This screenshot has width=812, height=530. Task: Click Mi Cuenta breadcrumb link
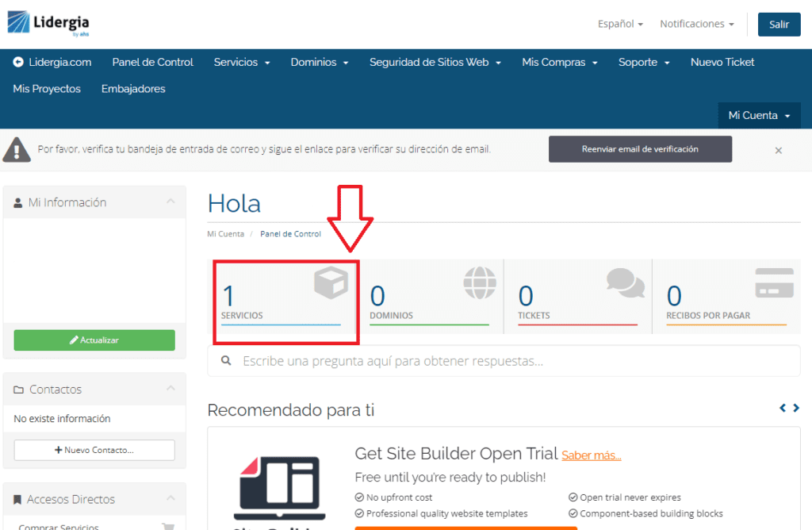click(x=225, y=233)
